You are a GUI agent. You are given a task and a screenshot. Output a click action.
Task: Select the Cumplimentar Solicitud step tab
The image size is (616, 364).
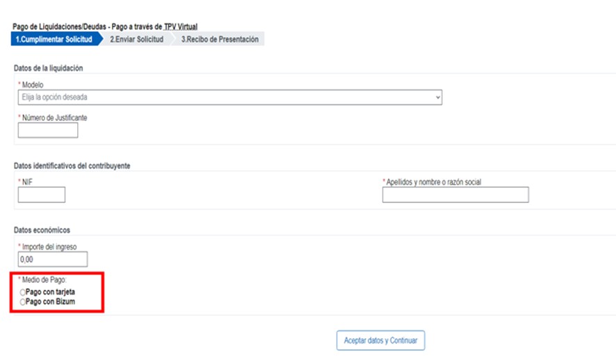(54, 40)
